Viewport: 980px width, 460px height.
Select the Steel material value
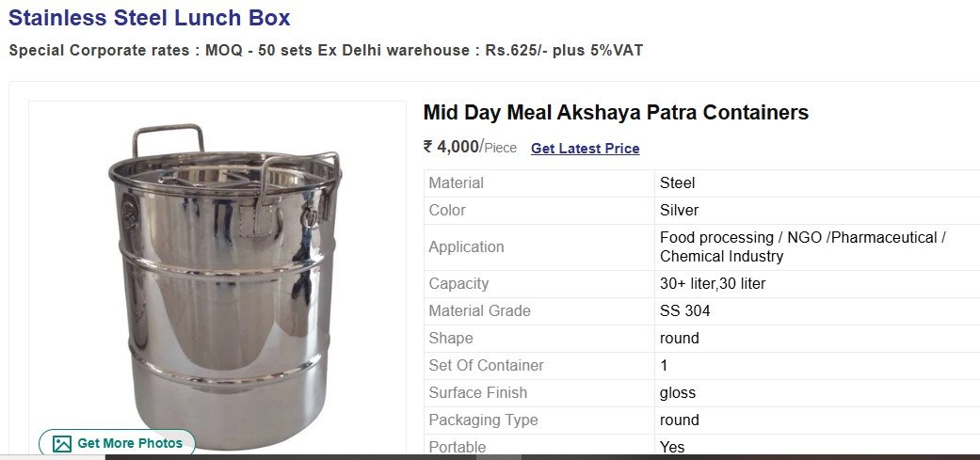677,183
